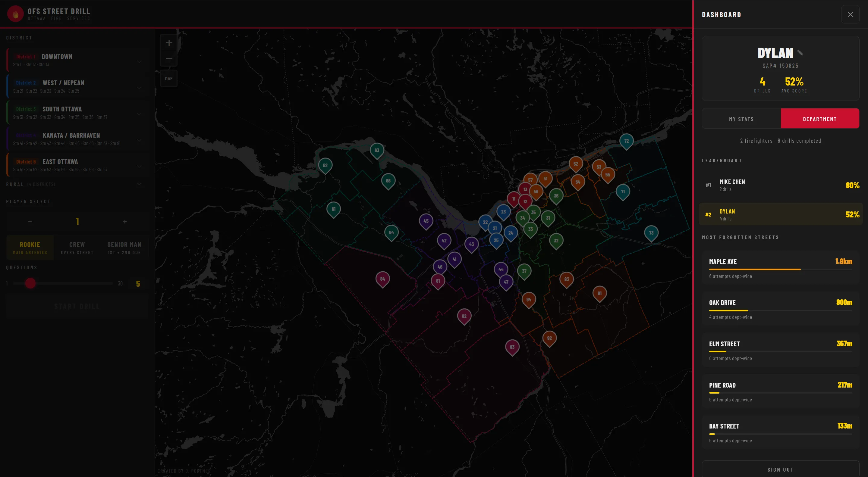
Task: Click the START DRILL button
Action: pyautogui.click(x=77, y=306)
